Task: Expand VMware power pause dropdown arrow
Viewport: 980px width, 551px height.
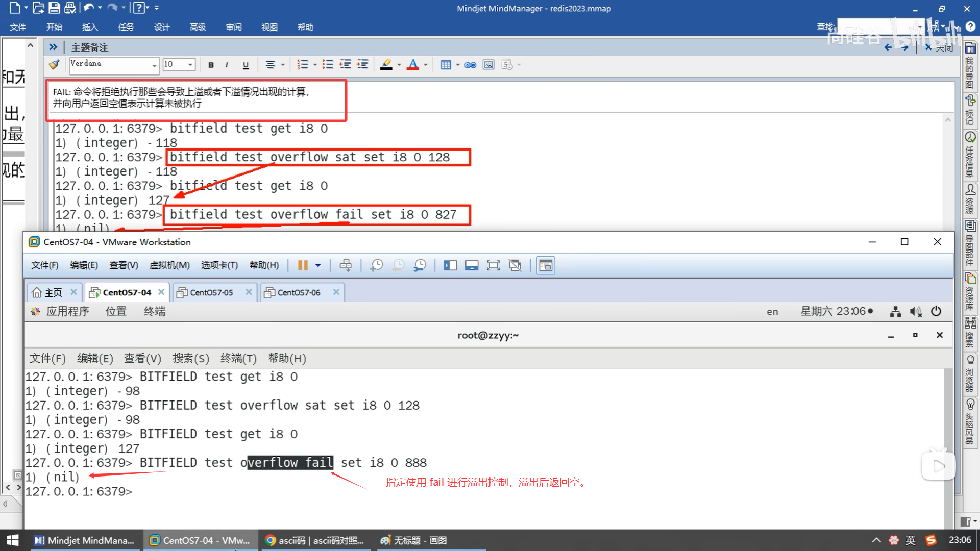Action: [318, 265]
